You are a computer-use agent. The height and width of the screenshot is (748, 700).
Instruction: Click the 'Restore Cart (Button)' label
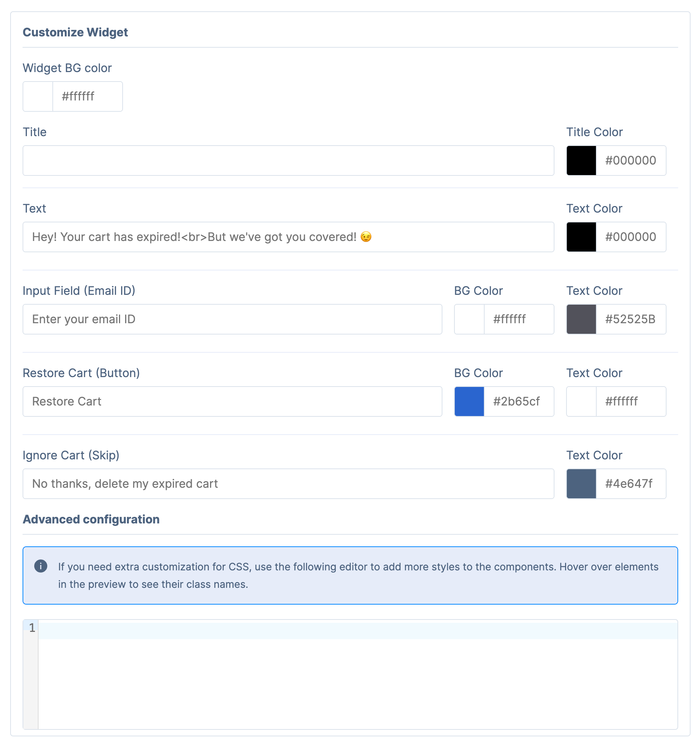81,373
